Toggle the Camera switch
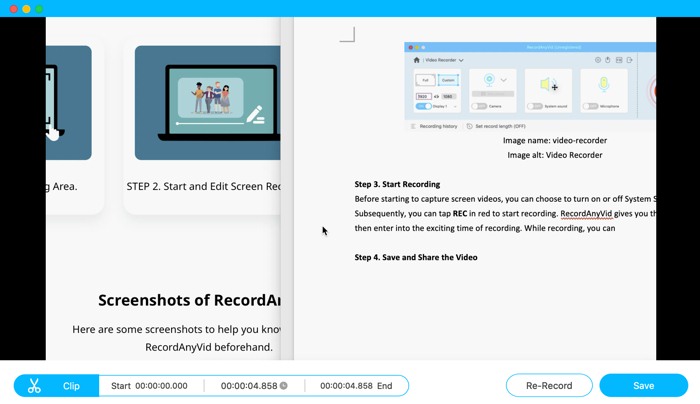This screenshot has width=700, height=404. pos(479,106)
